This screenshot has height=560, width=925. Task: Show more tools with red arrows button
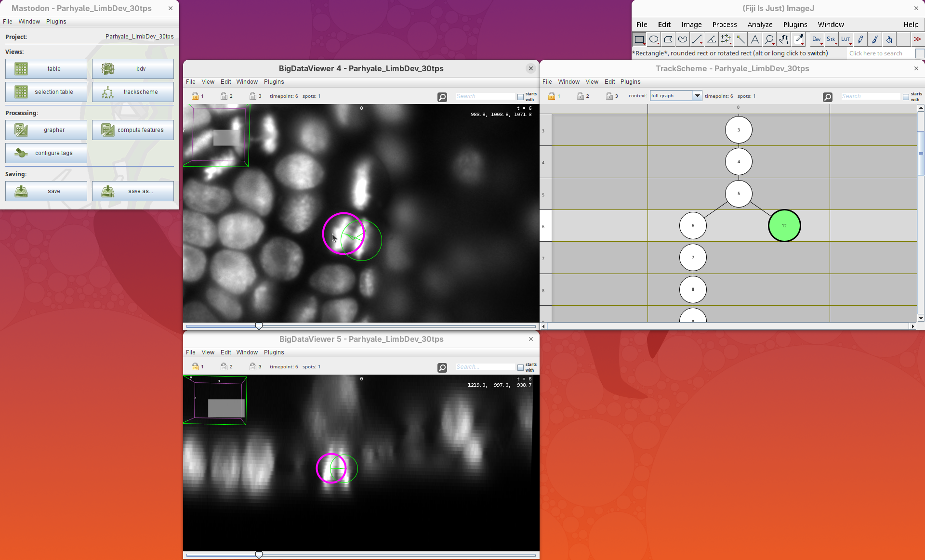tap(917, 39)
